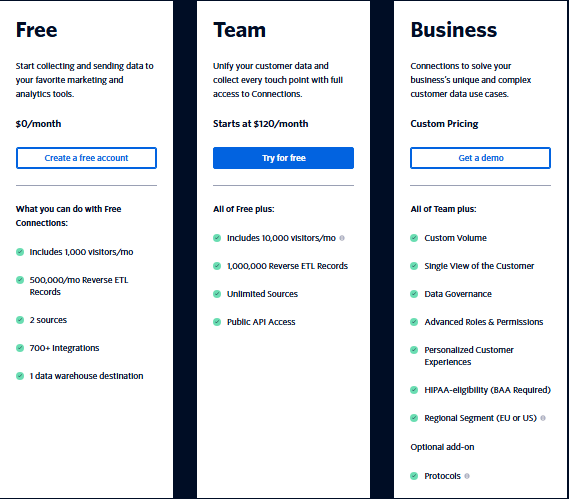Viewport: 569px width, 499px height.
Task: Click checkmark beside Regional Segment
Action: [414, 418]
